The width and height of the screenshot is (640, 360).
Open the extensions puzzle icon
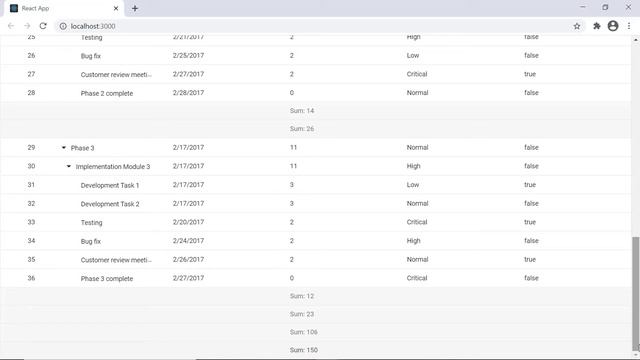pos(597,26)
